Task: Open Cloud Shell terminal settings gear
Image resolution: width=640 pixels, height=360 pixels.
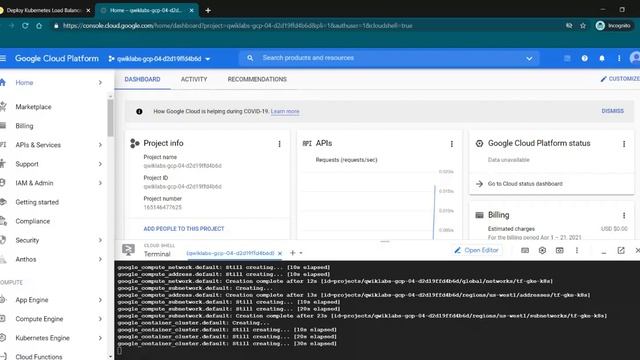Action: tap(542, 250)
